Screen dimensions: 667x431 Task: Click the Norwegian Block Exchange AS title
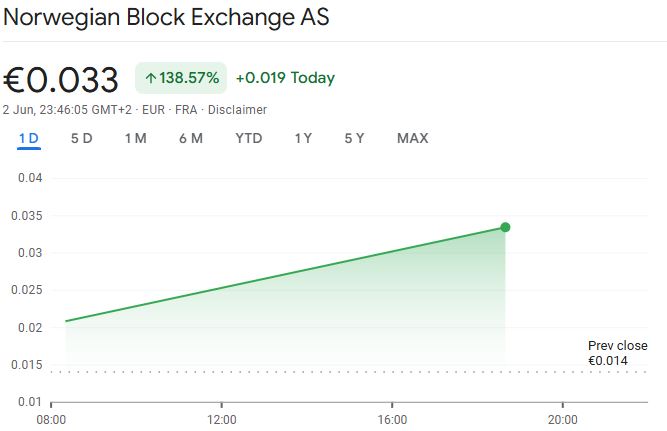tap(167, 18)
